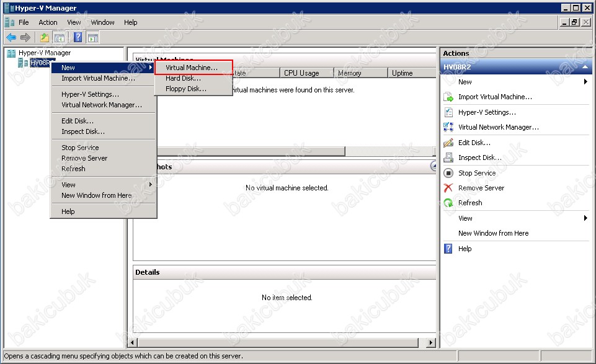Open the File menu
Image resolution: width=596 pixels, height=364 pixels.
pos(24,22)
